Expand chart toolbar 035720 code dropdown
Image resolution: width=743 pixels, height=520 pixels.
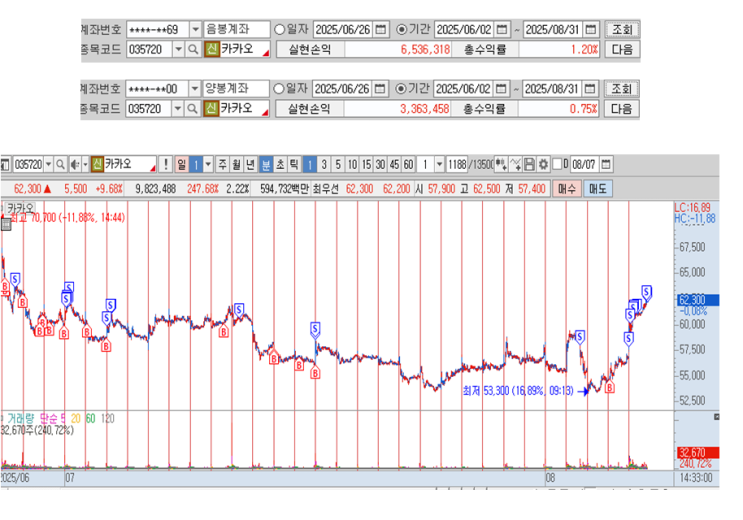tap(48, 164)
